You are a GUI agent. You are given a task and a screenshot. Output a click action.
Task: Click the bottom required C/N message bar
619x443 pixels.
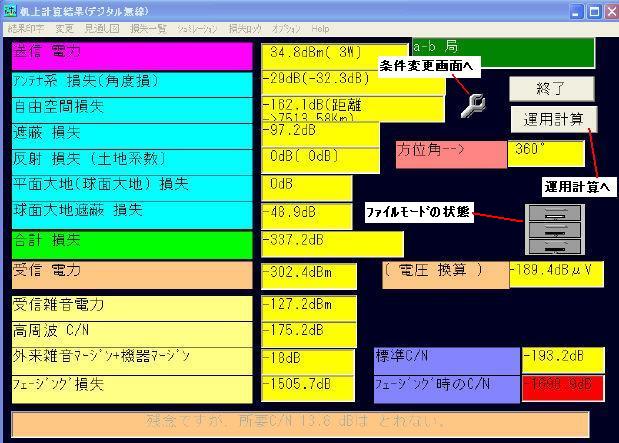[300, 423]
